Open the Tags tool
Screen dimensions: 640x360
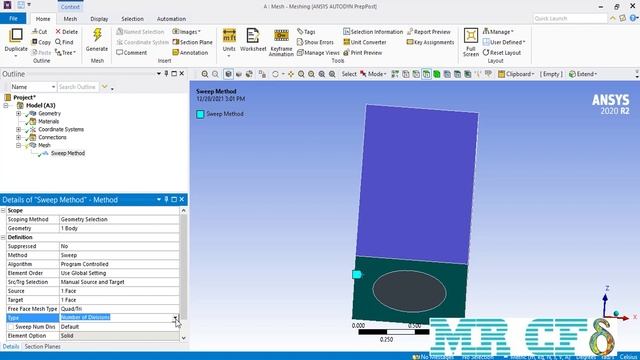pos(306,31)
